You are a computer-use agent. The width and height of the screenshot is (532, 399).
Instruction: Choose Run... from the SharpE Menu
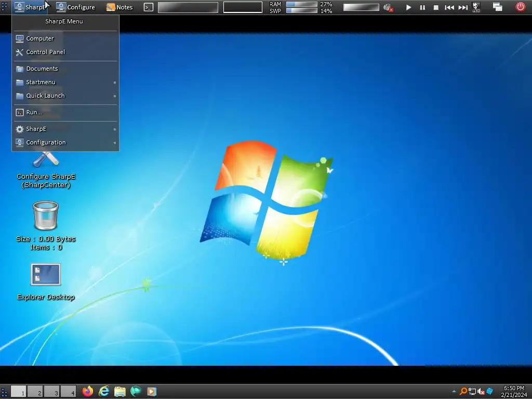[65, 112]
